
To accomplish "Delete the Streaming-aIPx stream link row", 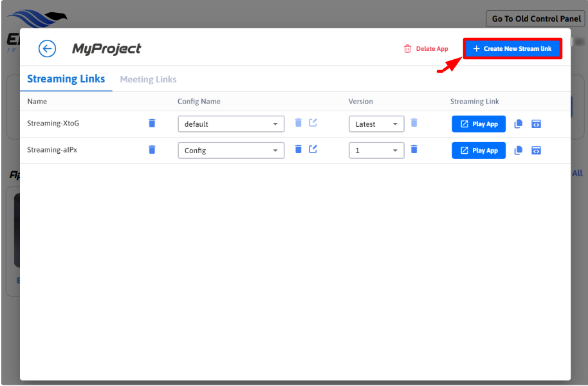I will [152, 150].
